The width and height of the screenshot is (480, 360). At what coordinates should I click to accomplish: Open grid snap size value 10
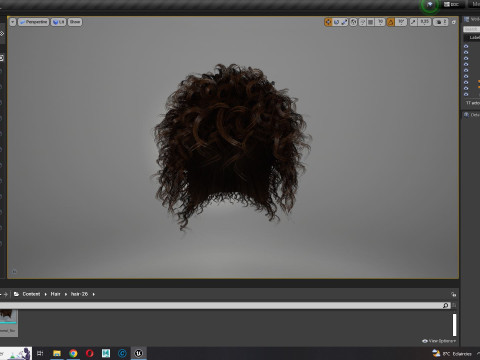pyautogui.click(x=380, y=22)
